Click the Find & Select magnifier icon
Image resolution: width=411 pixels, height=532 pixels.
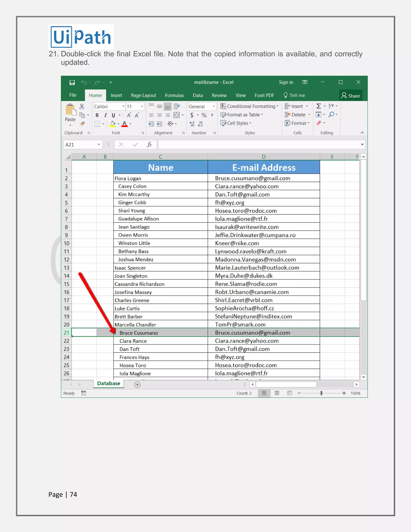pos(331,114)
